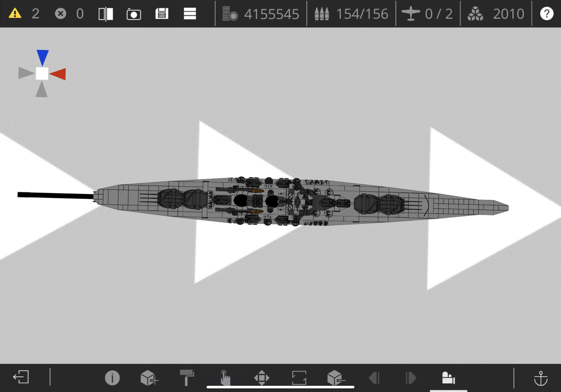Select the resize frame tool
Screen dimensions: 561x392
[x=299, y=378]
